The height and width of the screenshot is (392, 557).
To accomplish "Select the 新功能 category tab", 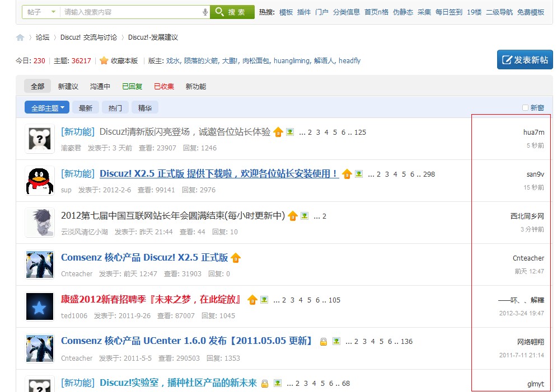I will pyautogui.click(x=196, y=86).
